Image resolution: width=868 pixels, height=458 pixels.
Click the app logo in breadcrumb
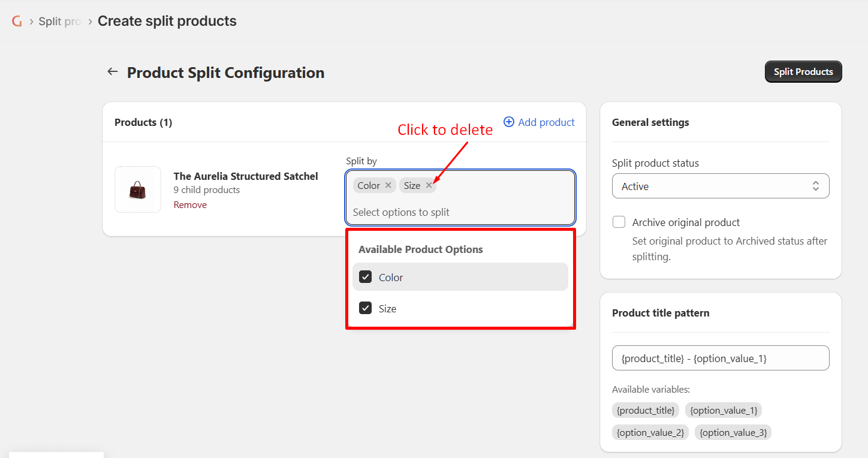point(17,21)
